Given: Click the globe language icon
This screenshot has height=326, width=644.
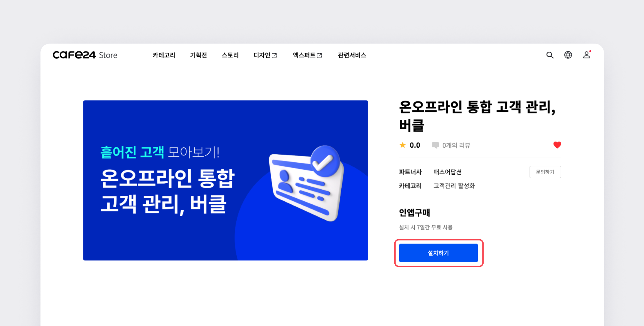Looking at the screenshot, I should [x=568, y=55].
